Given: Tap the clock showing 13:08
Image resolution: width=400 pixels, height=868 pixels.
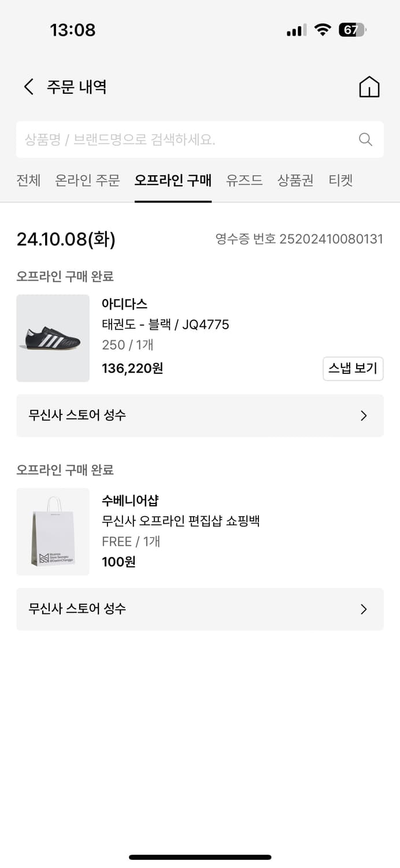Looking at the screenshot, I should [x=73, y=30].
